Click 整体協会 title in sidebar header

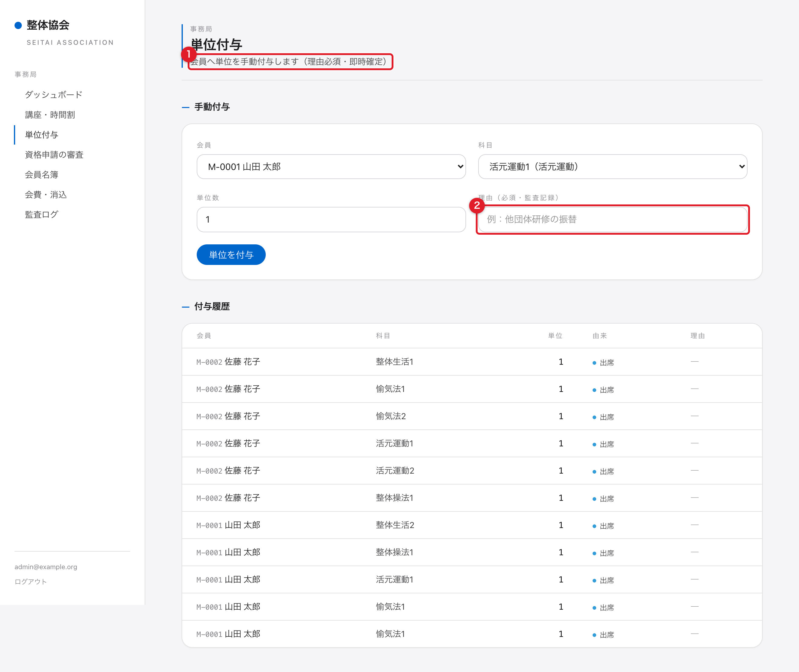[48, 25]
